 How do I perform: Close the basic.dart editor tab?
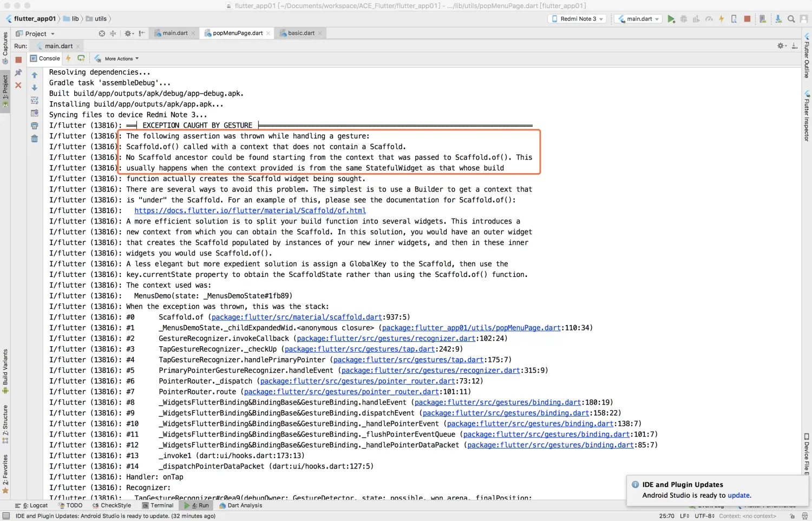pyautogui.click(x=320, y=33)
